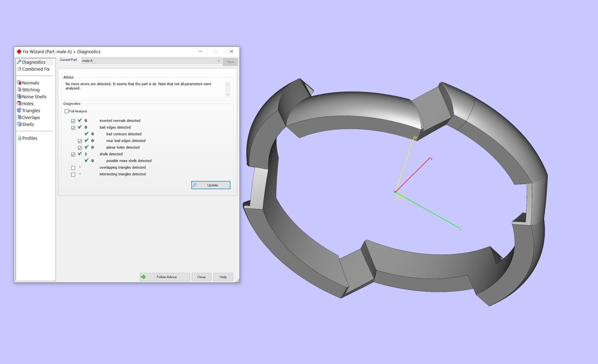
Task: Click the Advice box scroll-up arrow
Action: (x=228, y=85)
